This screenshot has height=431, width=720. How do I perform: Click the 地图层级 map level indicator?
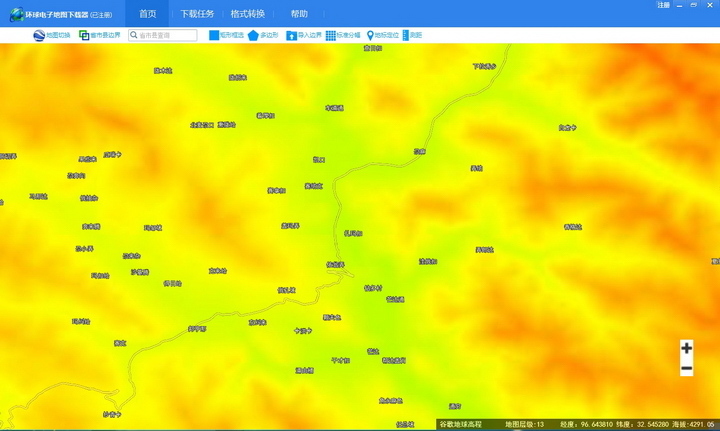(x=524, y=424)
